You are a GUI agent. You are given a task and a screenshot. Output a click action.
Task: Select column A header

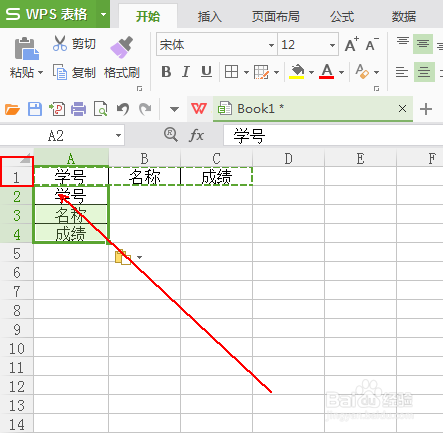(x=71, y=158)
